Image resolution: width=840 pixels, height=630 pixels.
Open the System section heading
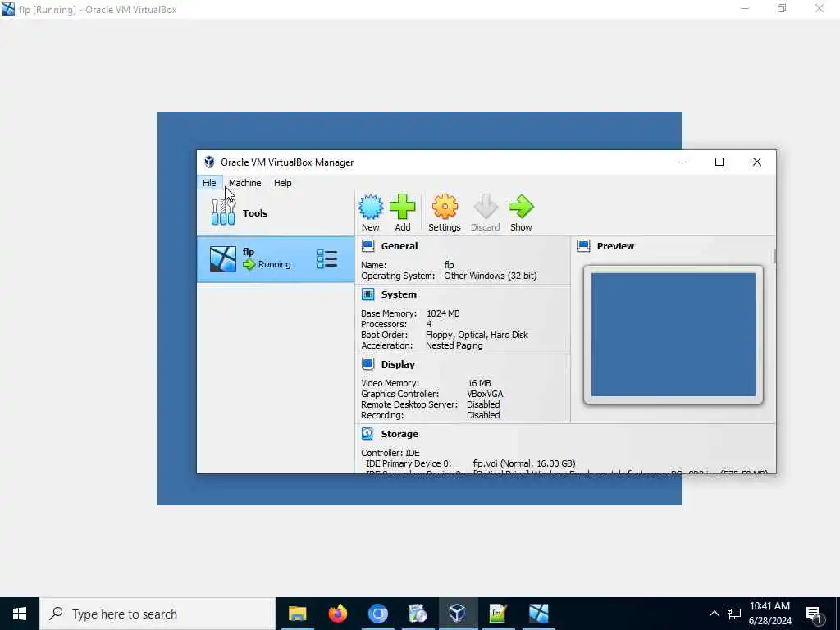point(399,294)
